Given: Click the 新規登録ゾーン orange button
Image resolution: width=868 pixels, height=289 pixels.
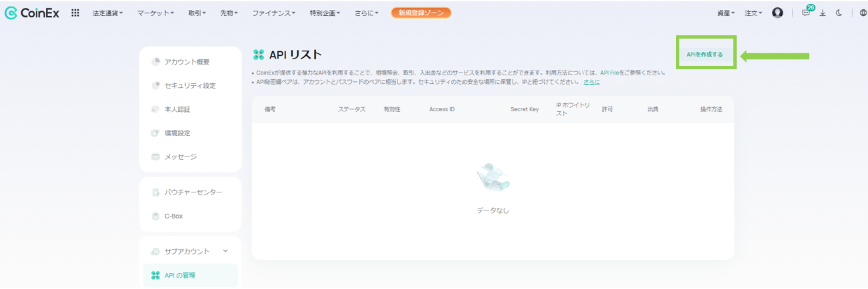Looking at the screenshot, I should [421, 13].
